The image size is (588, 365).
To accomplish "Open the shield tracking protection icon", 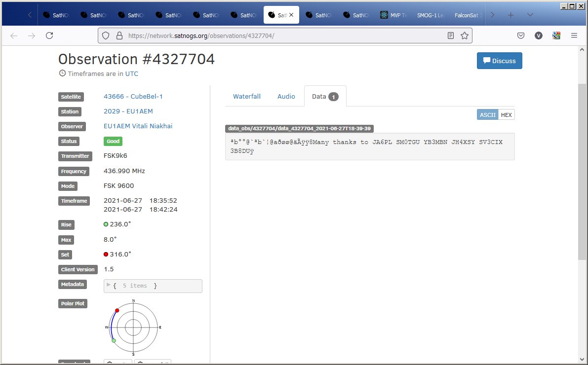I will (x=106, y=36).
